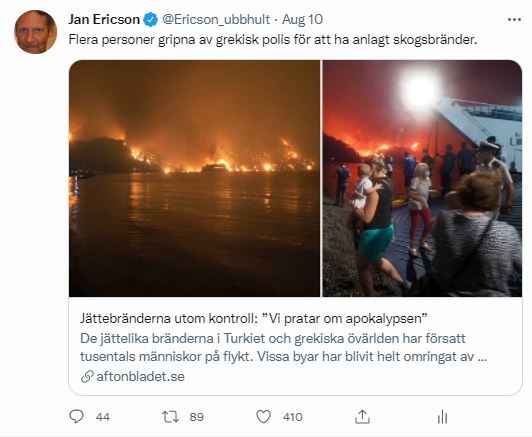532x437 pixels.
Task: Open the aftonbladet.se link
Action: click(x=140, y=376)
